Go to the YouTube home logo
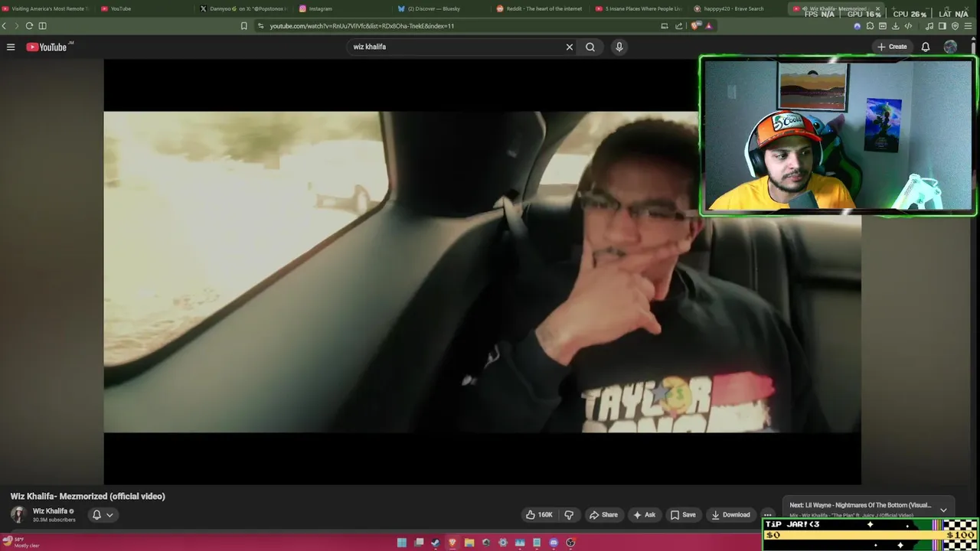The height and width of the screenshot is (551, 980). (x=47, y=47)
